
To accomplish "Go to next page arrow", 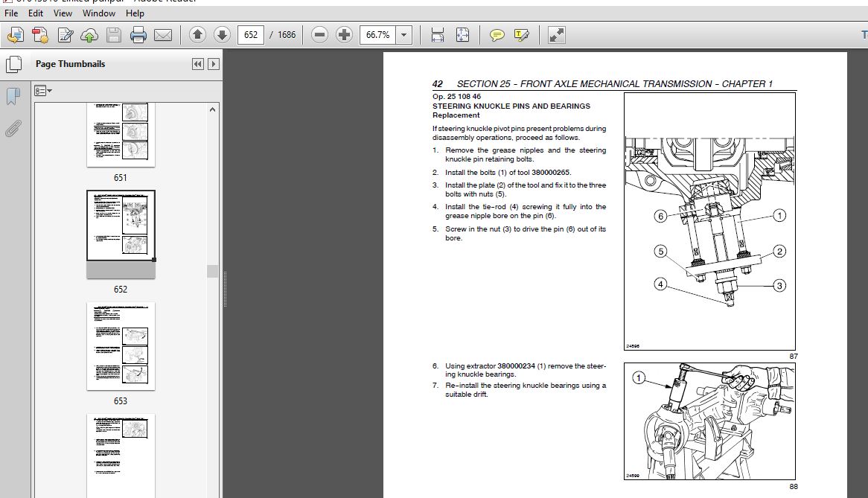I will 222,35.
